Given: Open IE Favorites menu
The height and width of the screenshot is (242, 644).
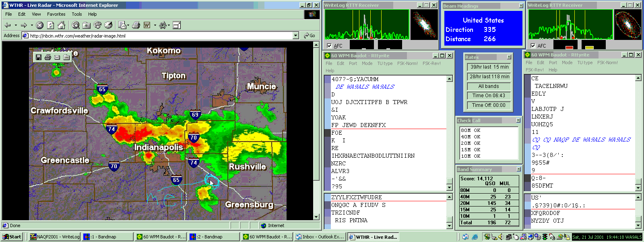Looking at the screenshot, I should [x=56, y=14].
